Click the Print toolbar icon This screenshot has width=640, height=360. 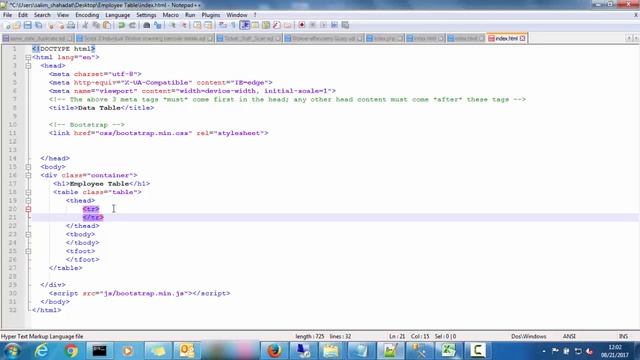[x=71, y=25]
